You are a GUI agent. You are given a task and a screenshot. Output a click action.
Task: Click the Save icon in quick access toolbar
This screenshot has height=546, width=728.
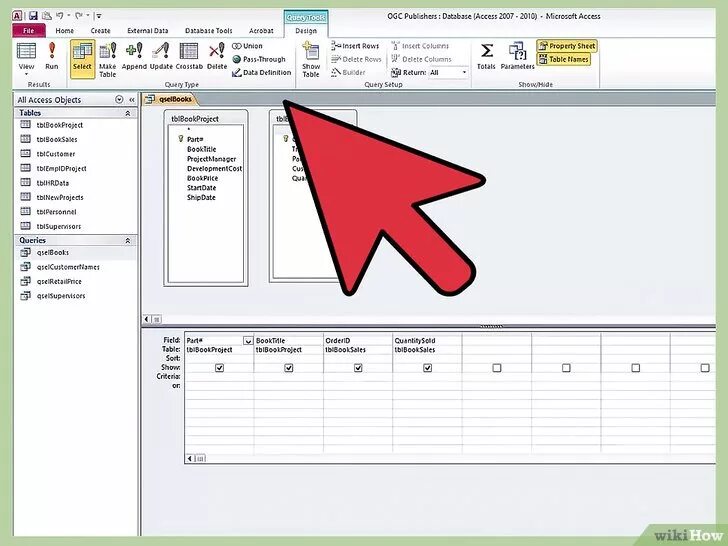point(33,16)
